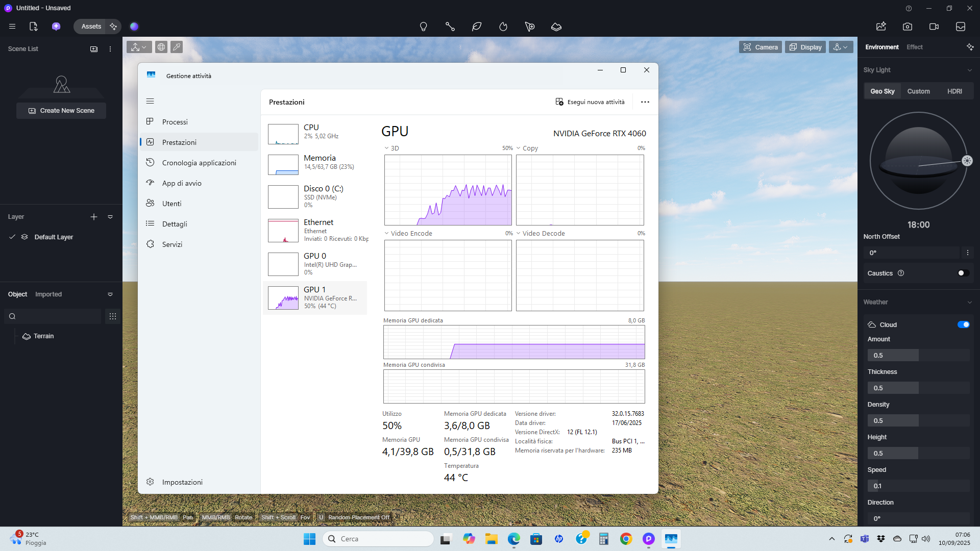980x551 pixels.
Task: Open the Object panel dropdown arrow
Action: point(110,294)
